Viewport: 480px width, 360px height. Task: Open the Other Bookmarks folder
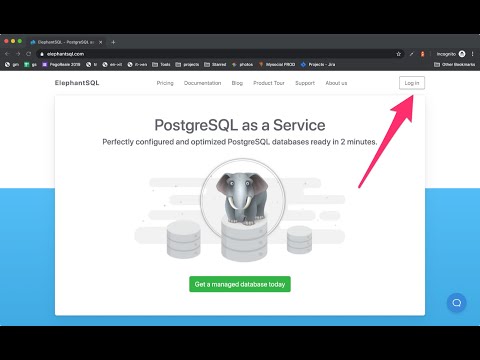pos(455,64)
